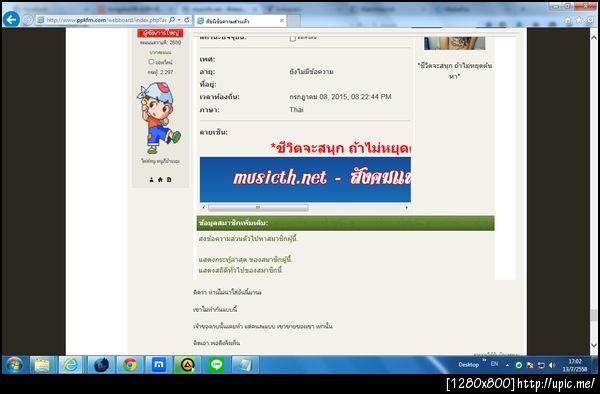Open the browser Home icon

point(568,20)
